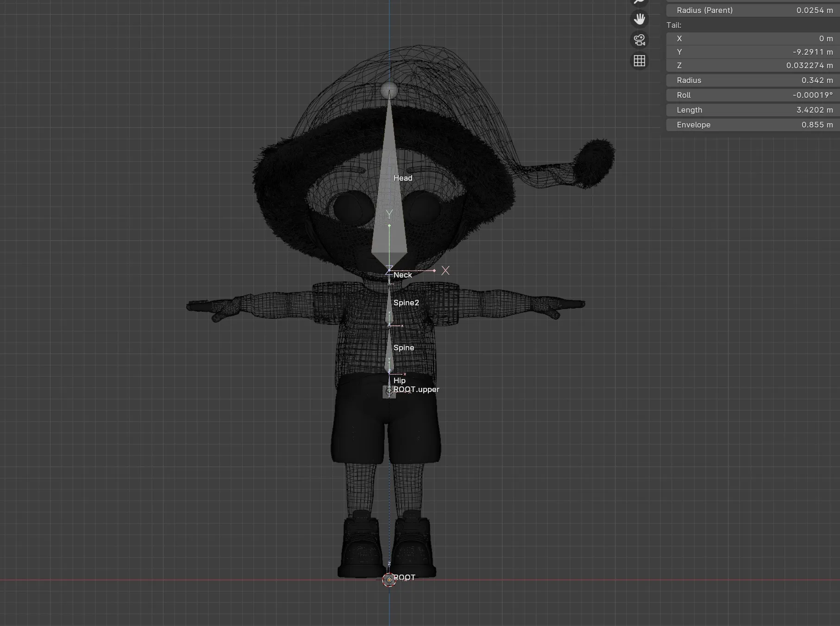The width and height of the screenshot is (840, 626).
Task: Click the pan view hand icon
Action: coord(639,19)
